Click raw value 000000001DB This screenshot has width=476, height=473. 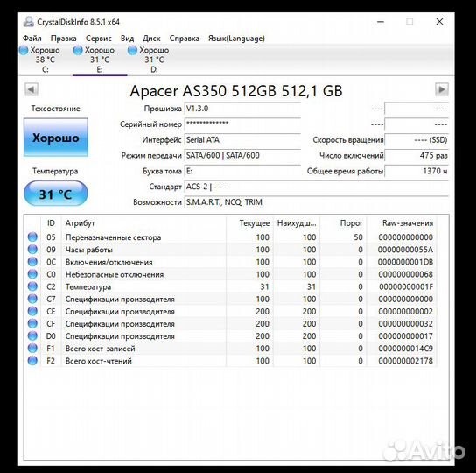(405, 262)
